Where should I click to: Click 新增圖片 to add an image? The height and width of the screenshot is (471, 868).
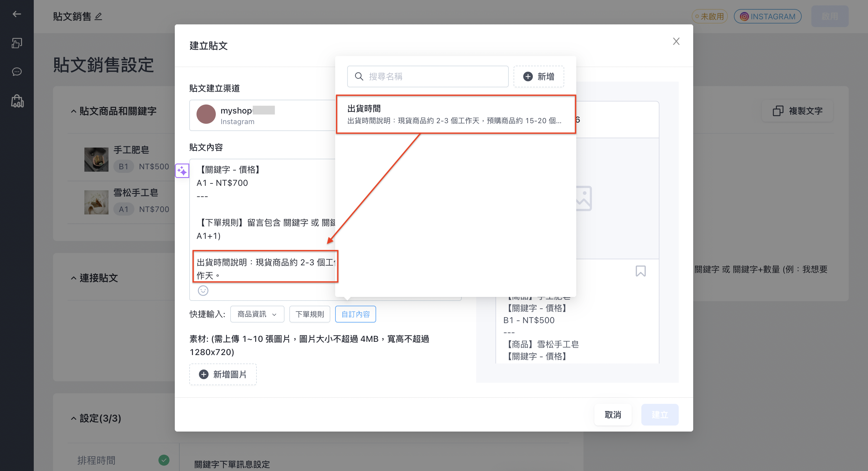click(x=223, y=374)
